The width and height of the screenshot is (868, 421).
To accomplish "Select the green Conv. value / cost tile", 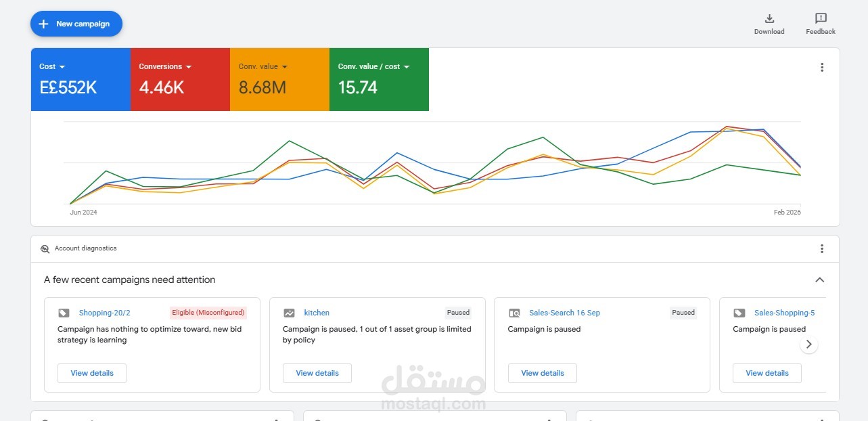I will [x=379, y=79].
